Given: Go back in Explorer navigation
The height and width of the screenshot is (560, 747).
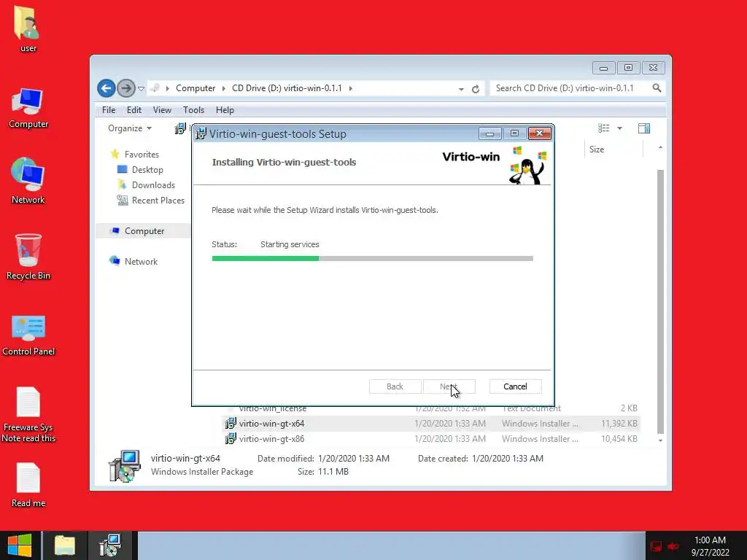Looking at the screenshot, I should click(107, 88).
